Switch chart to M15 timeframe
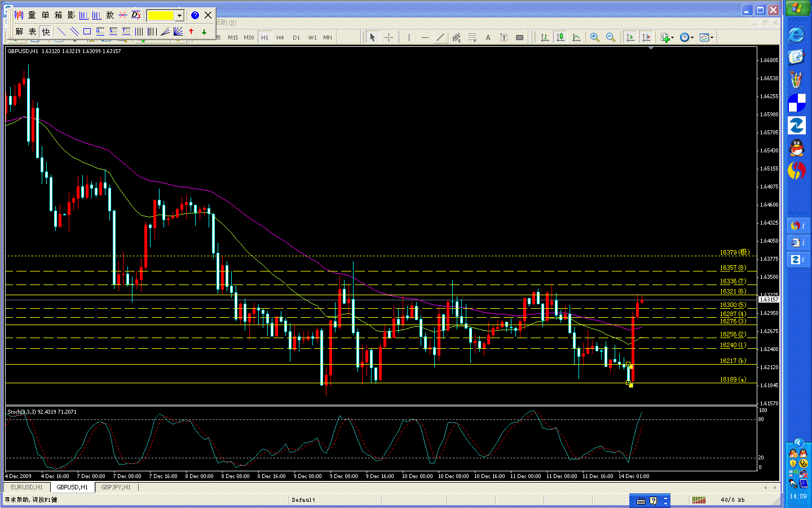This screenshot has width=812, height=508. [x=233, y=37]
